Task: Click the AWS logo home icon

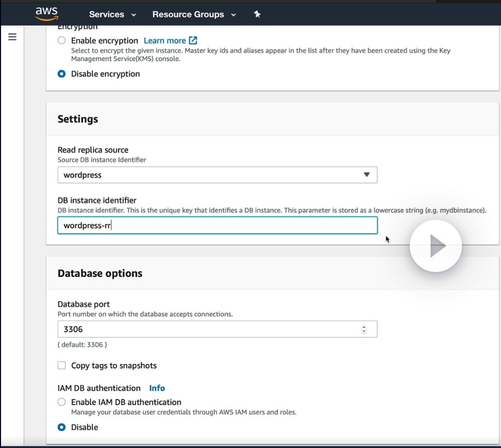Action: (x=47, y=14)
